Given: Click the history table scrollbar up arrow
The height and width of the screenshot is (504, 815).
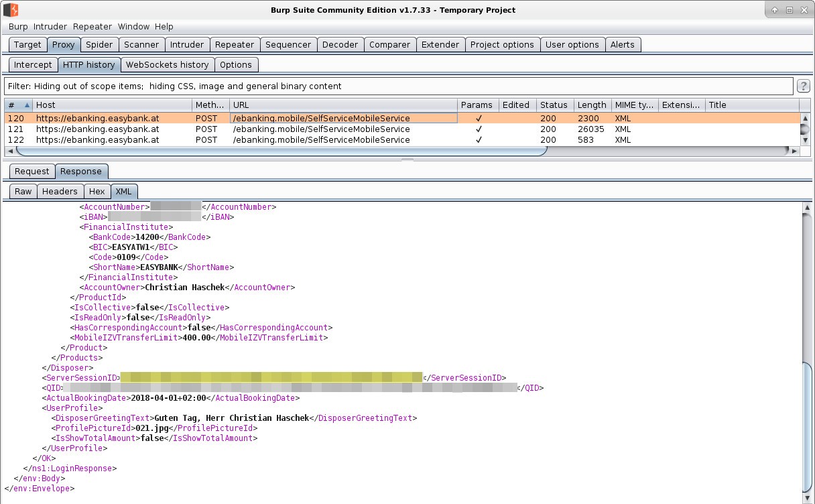Looking at the screenshot, I should pos(805,118).
